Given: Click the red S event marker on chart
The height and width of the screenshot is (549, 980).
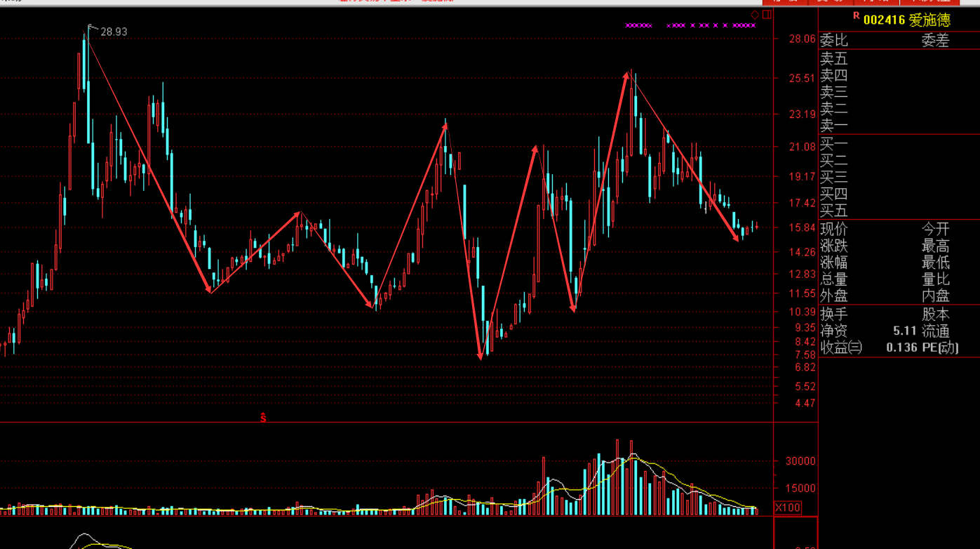Looking at the screenshot, I should pyautogui.click(x=264, y=418).
